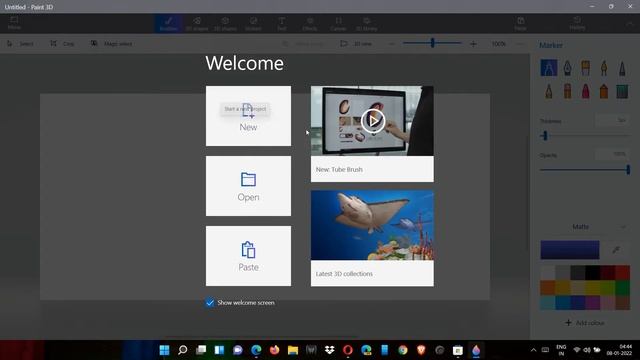Screen dimensions: 640x360
Task: Uncheck the Show welcome screen checkbox
Action: click(209, 302)
